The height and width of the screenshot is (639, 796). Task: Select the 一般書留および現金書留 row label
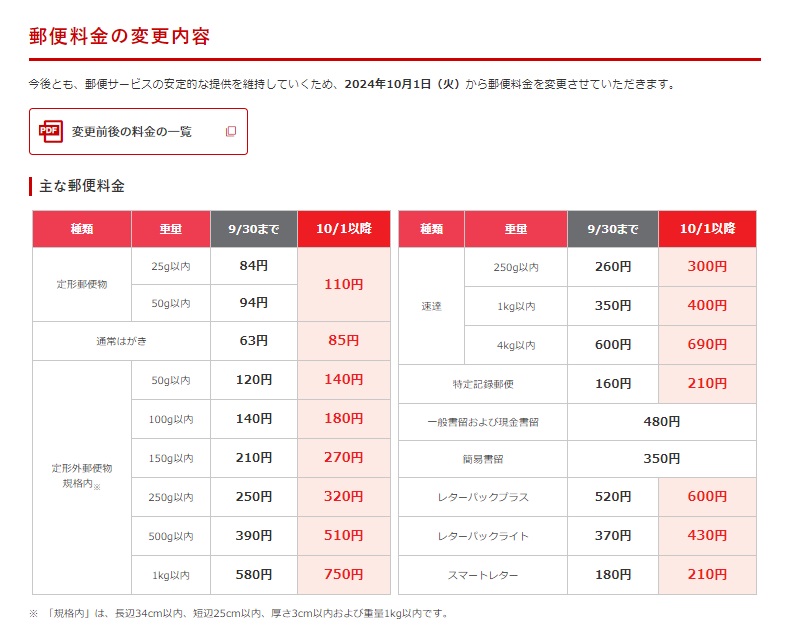click(x=483, y=422)
